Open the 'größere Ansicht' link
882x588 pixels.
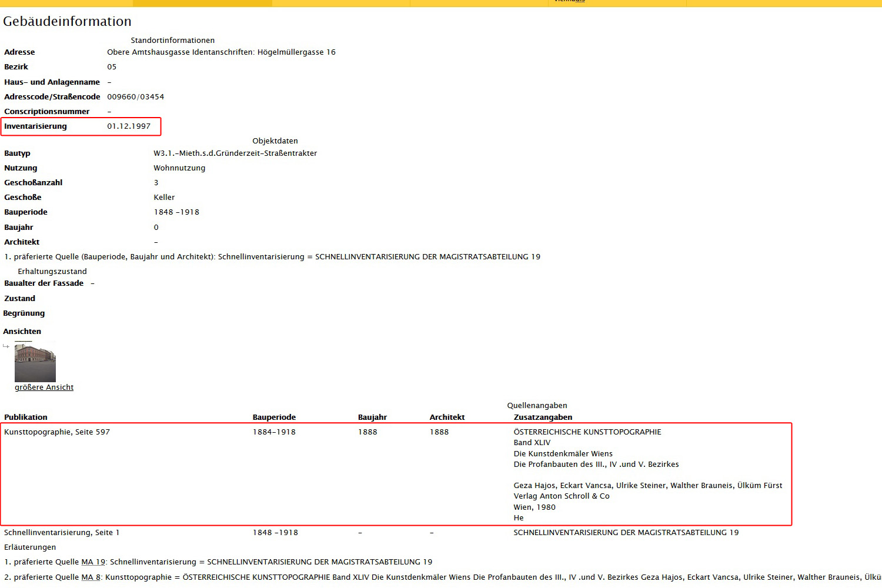tap(44, 387)
